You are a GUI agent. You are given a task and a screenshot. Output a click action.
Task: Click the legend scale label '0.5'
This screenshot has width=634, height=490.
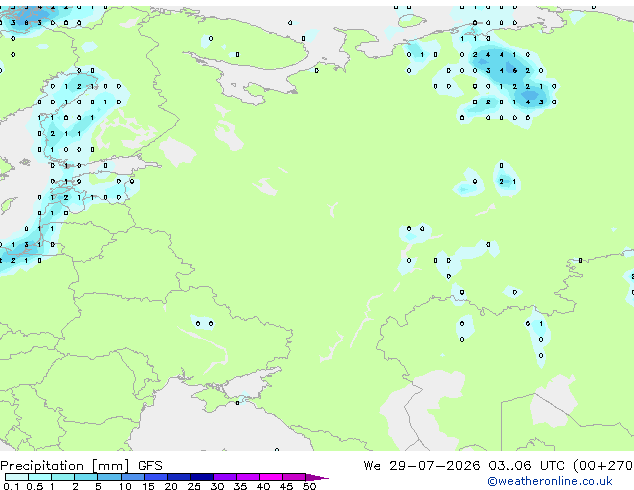pyautogui.click(x=35, y=486)
